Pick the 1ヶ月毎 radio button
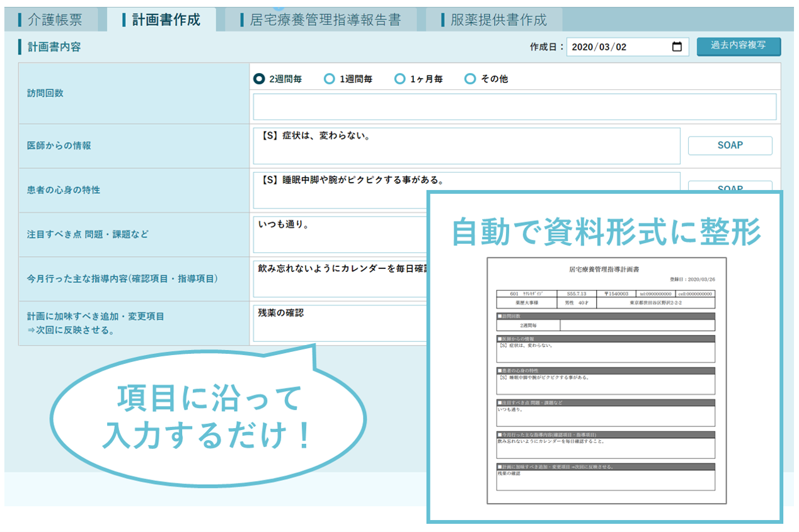Viewport: 799px width, 532px height. pyautogui.click(x=399, y=79)
